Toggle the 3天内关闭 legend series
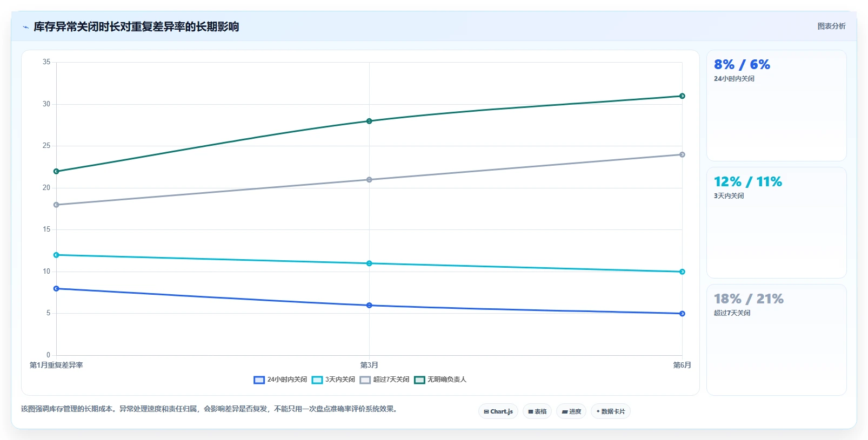Viewport: 868px width, 440px height. pyautogui.click(x=333, y=380)
